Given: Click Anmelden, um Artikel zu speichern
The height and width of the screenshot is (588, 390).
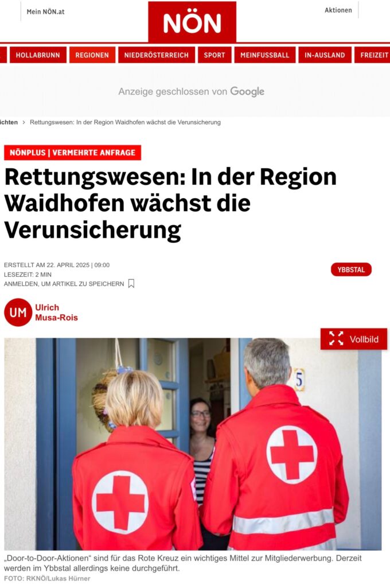Looking at the screenshot, I should 64,284.
